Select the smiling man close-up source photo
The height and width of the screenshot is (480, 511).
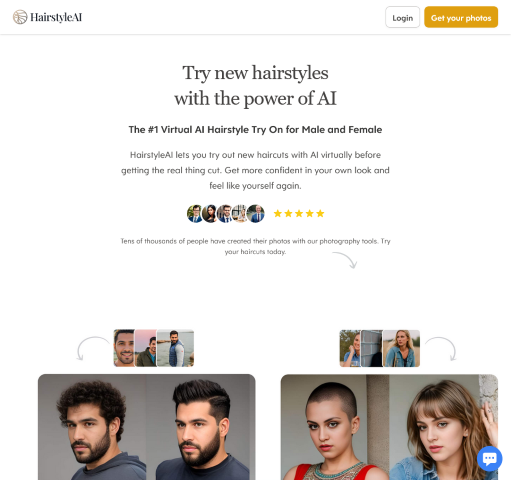[124, 348]
